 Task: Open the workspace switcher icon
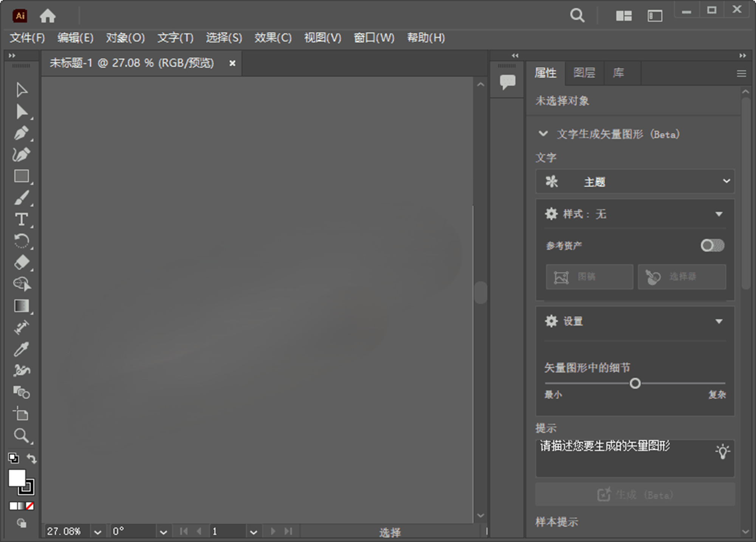coord(655,16)
